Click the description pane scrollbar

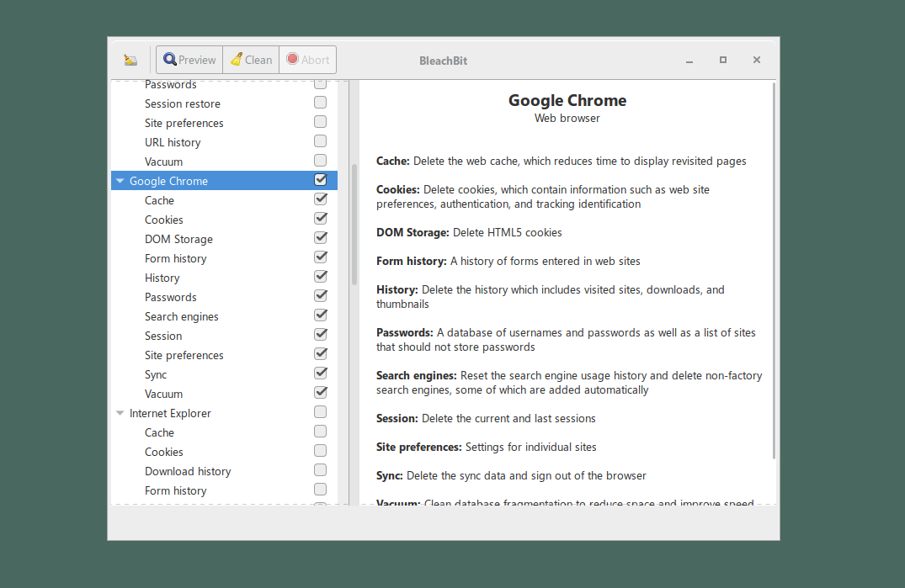(774, 271)
